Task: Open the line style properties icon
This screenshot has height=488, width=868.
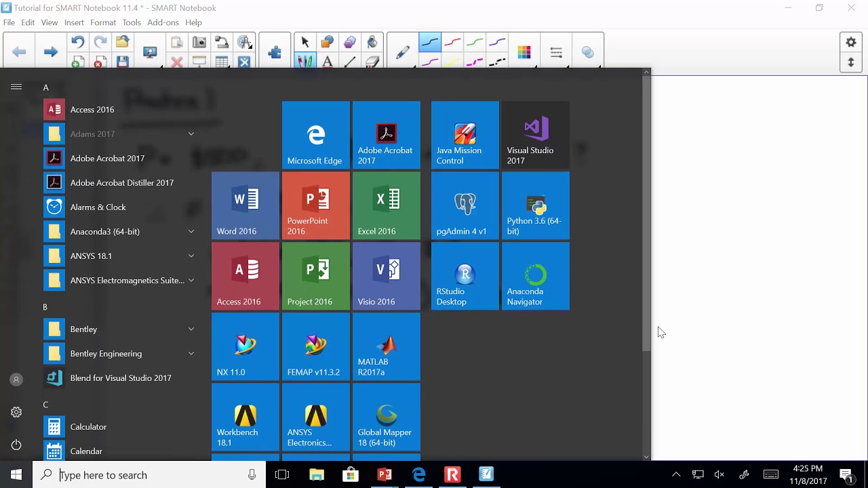Action: pos(556,52)
